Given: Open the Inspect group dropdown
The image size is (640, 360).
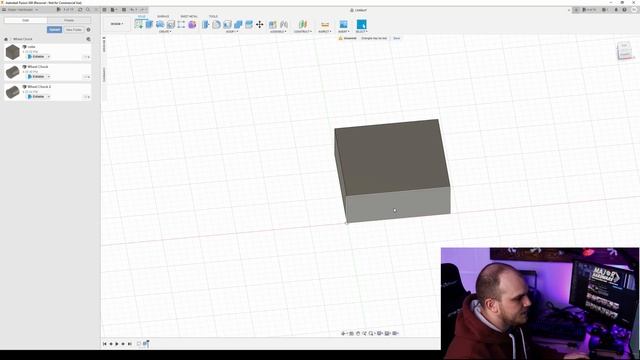Looking at the screenshot, I should coord(324,31).
